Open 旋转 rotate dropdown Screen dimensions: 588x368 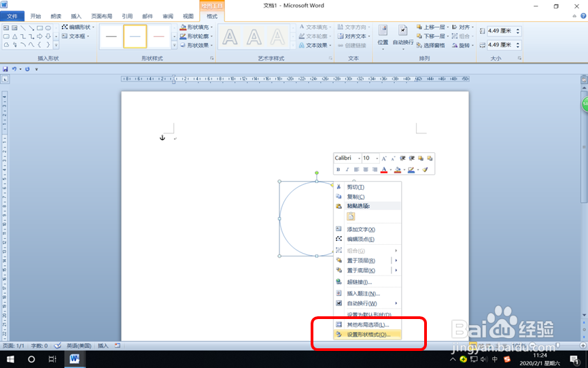463,46
